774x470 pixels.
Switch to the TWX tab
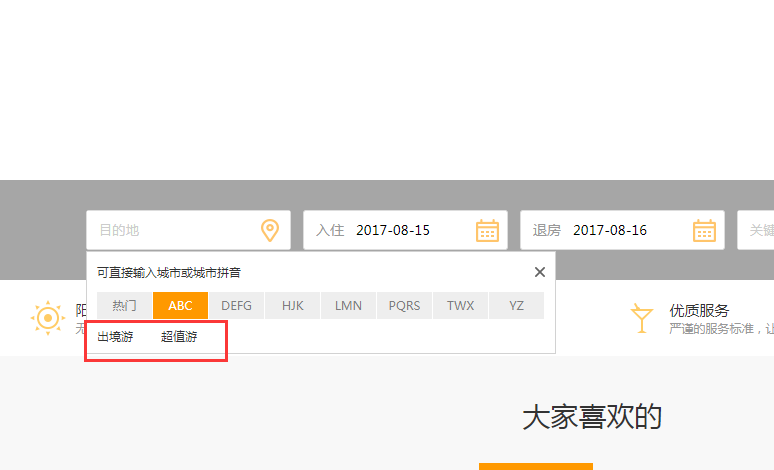tap(461, 306)
